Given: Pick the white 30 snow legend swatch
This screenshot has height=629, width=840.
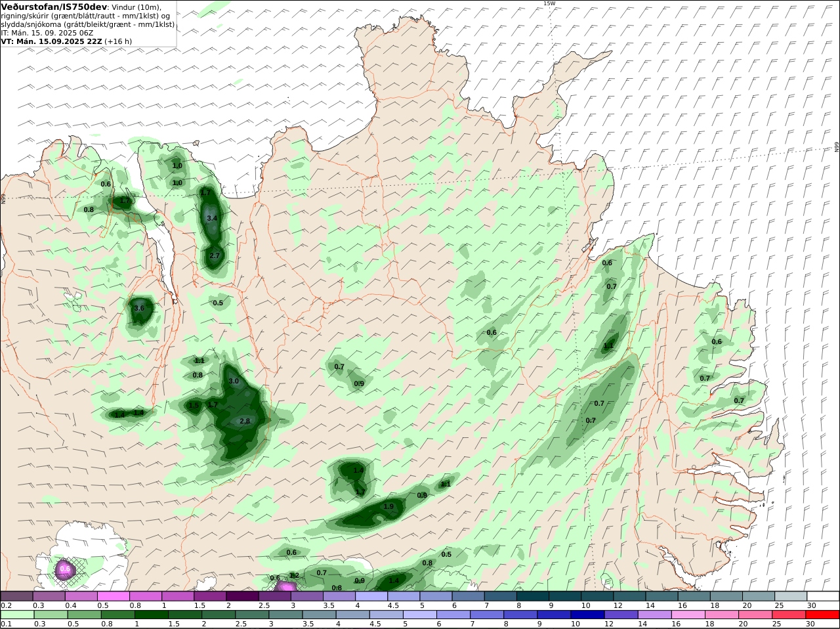Looking at the screenshot, I should [x=823, y=596].
